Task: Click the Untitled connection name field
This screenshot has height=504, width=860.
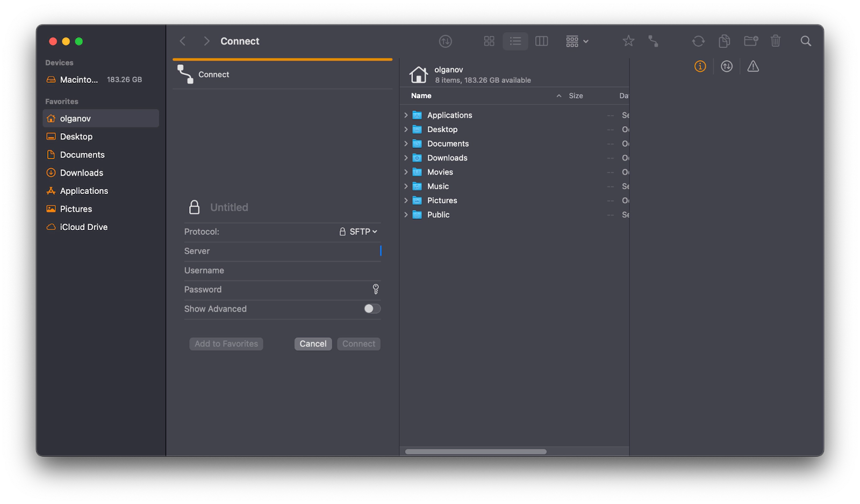Action: [295, 207]
